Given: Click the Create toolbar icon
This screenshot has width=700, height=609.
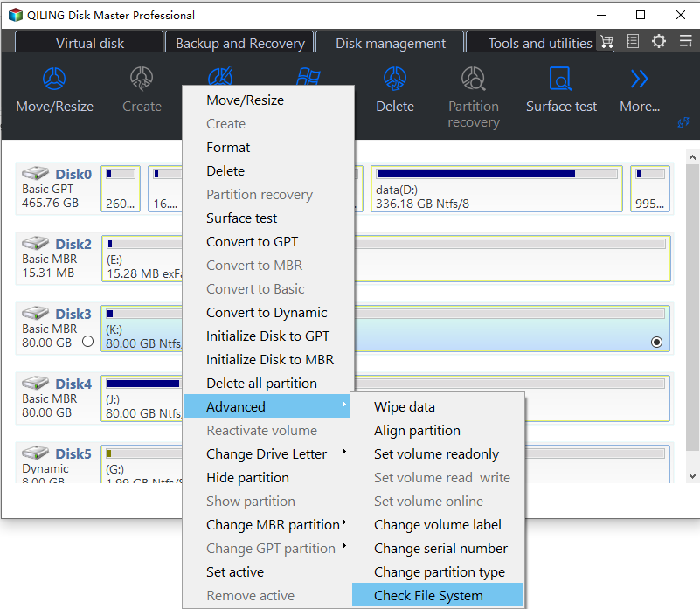Looking at the screenshot, I should (x=142, y=79).
